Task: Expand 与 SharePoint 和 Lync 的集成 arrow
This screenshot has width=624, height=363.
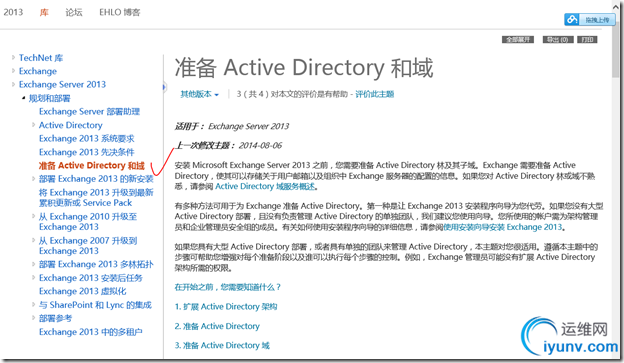Action: pyautogui.click(x=33, y=304)
